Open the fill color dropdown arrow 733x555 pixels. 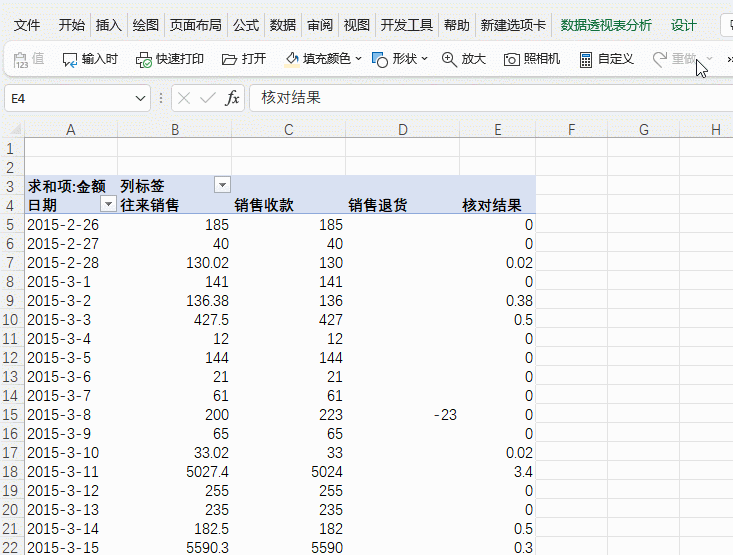pos(359,59)
